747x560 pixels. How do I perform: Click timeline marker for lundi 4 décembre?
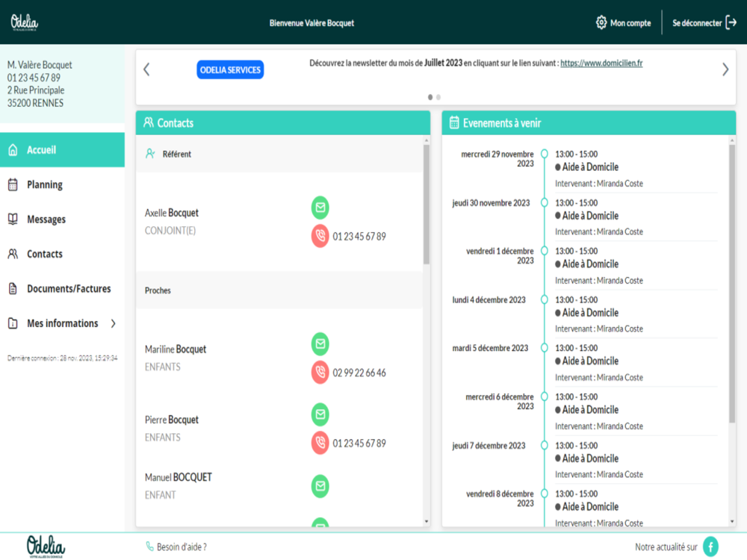[x=544, y=299]
